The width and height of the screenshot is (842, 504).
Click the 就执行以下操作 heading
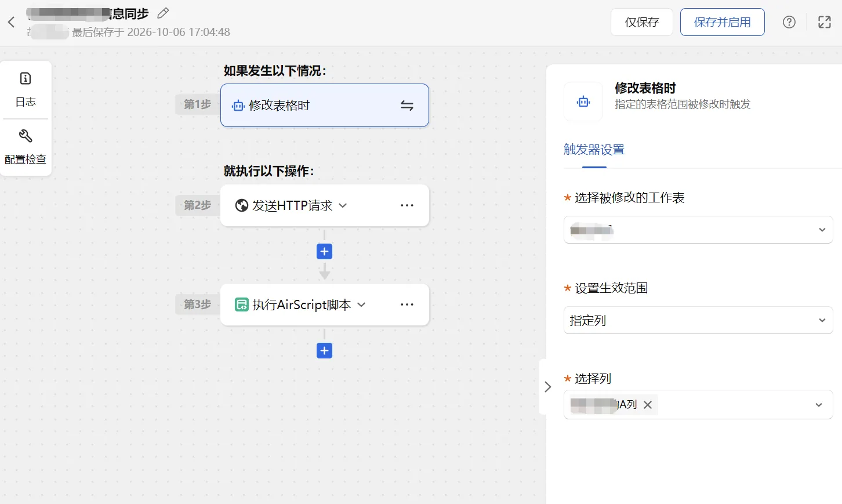[269, 171]
